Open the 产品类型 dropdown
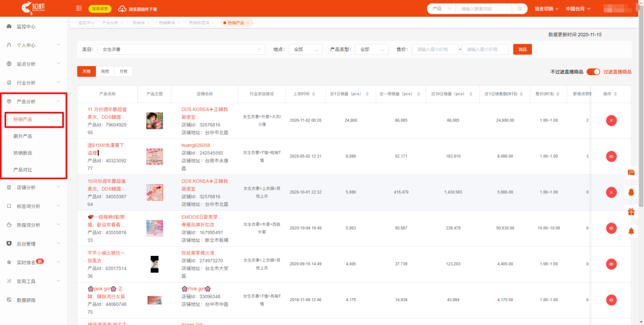644x325 pixels. point(371,49)
